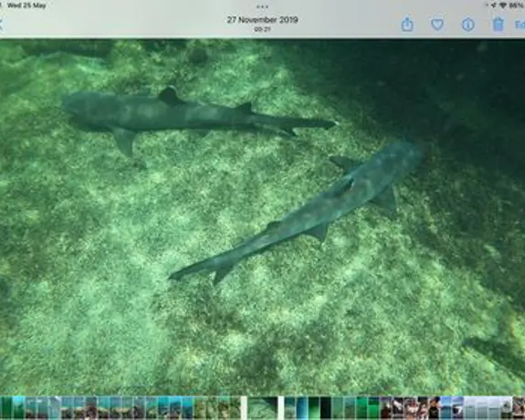Select the highlighted current thumbnail in filmstrip
Screen dimensions: 525x420
(262, 407)
